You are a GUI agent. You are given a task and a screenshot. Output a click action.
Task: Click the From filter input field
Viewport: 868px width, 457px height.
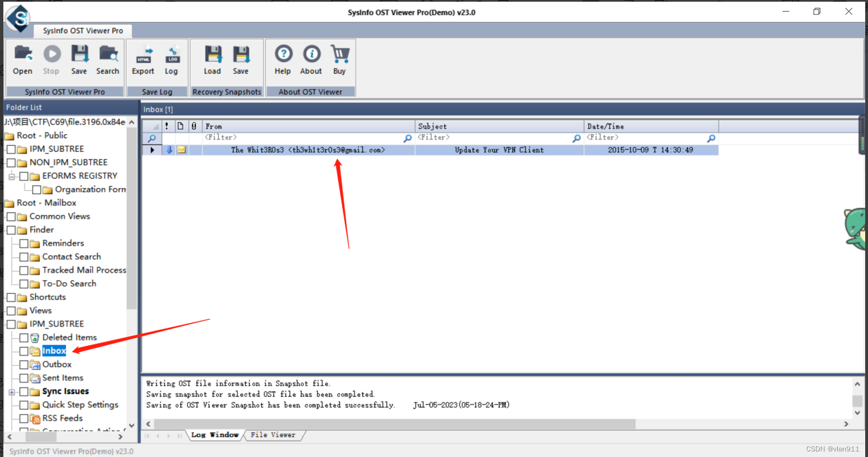[303, 138]
